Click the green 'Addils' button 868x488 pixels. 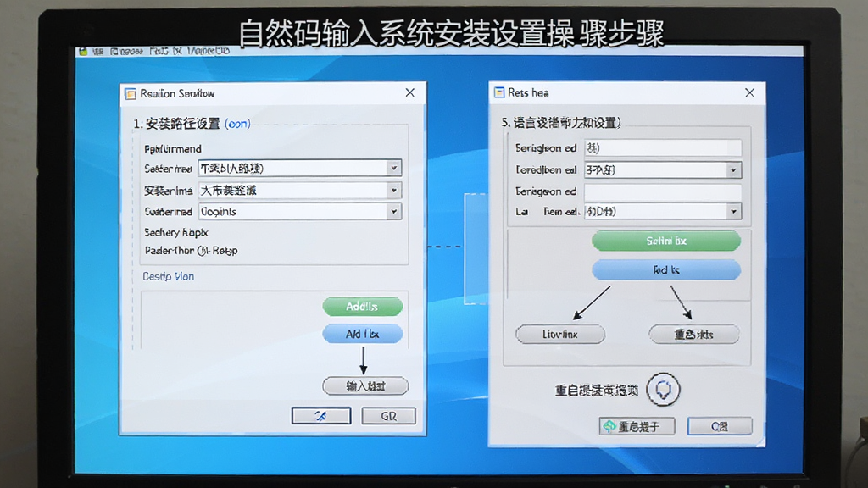[x=363, y=307]
